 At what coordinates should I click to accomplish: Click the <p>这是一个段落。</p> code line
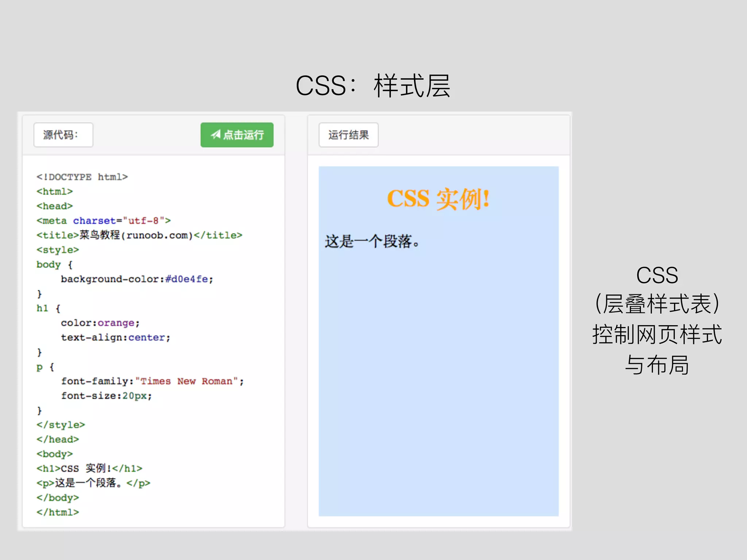click(93, 483)
